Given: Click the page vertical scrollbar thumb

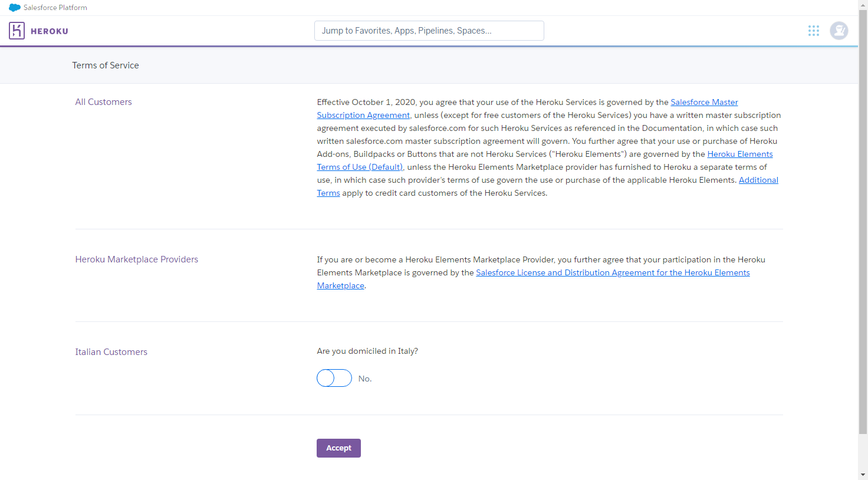Looking at the screenshot, I should pos(863,221).
